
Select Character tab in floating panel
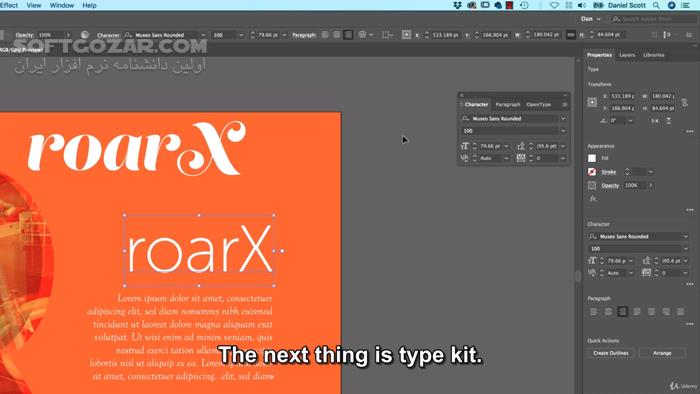476,104
